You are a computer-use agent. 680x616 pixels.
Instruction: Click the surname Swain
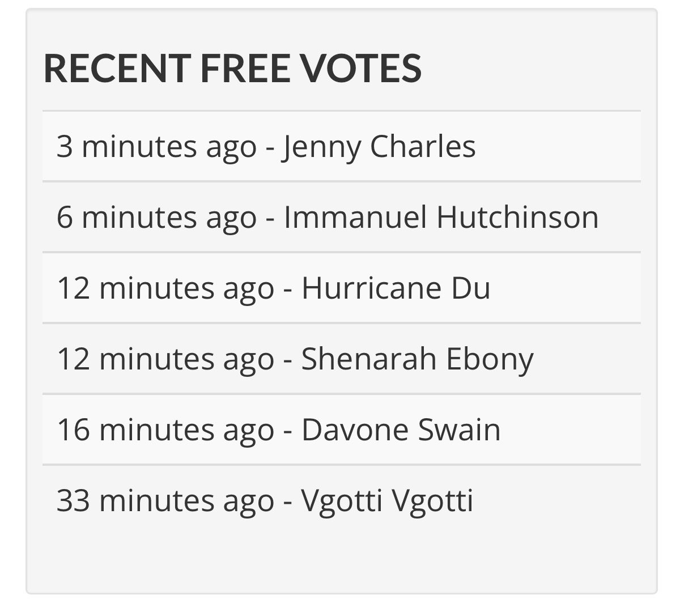point(460,430)
